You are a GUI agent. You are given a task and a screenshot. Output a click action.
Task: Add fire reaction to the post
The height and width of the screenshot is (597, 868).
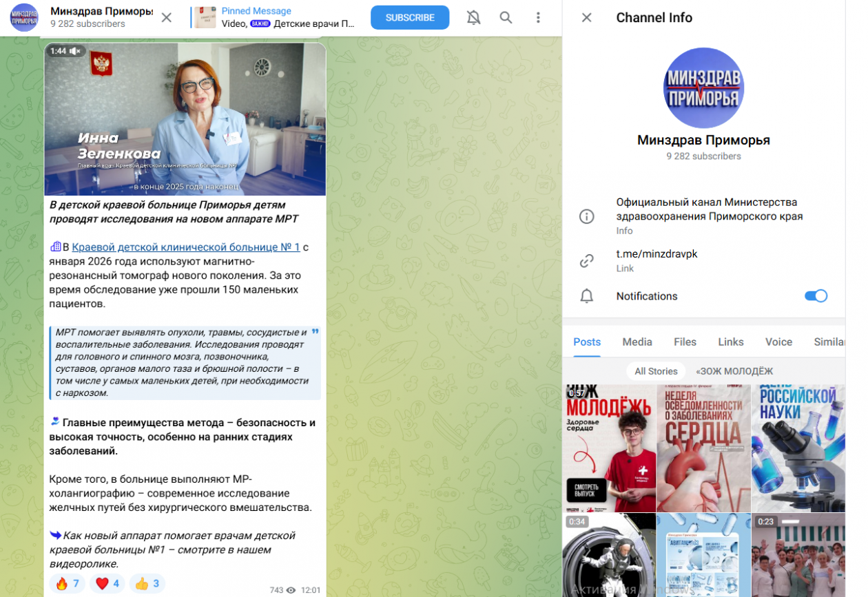click(68, 584)
